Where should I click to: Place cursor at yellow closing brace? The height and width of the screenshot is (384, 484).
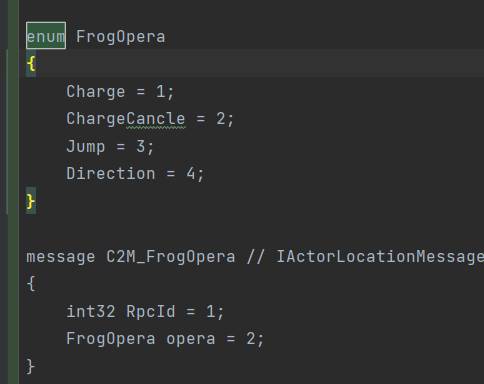click(31, 201)
